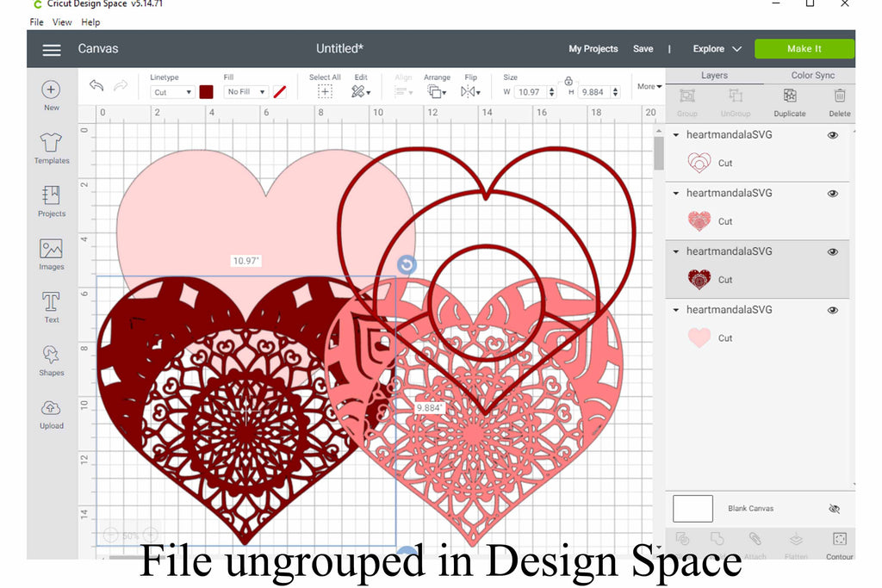Viewport: 882px width, 588px height.
Task: Hide the first heartmandalaSVG layer
Action: pos(833,135)
